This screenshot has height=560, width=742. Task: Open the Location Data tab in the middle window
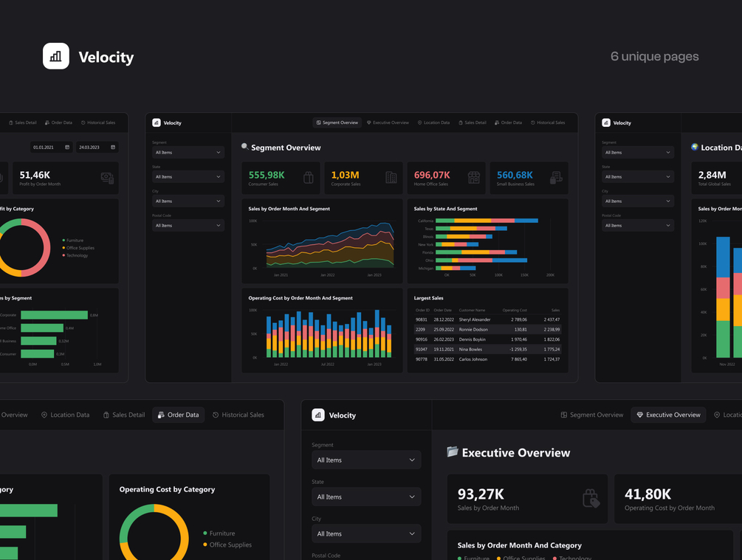pyautogui.click(x=433, y=122)
